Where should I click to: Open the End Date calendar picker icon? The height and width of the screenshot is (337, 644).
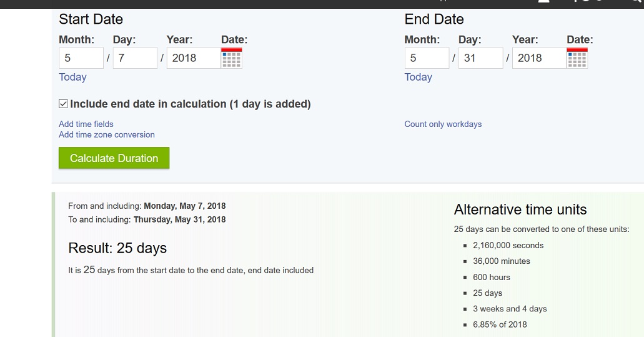coord(577,58)
